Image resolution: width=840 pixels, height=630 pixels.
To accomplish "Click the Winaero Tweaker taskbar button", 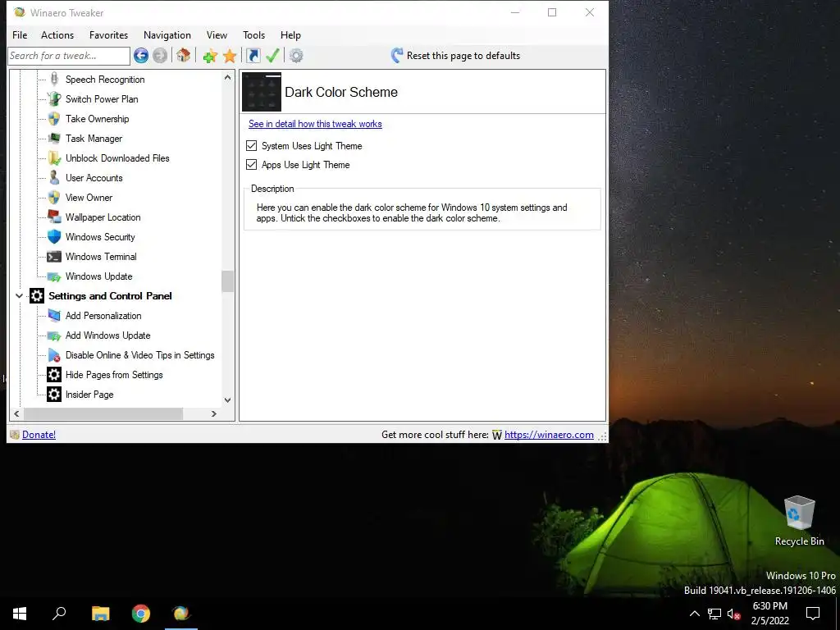I will click(181, 614).
